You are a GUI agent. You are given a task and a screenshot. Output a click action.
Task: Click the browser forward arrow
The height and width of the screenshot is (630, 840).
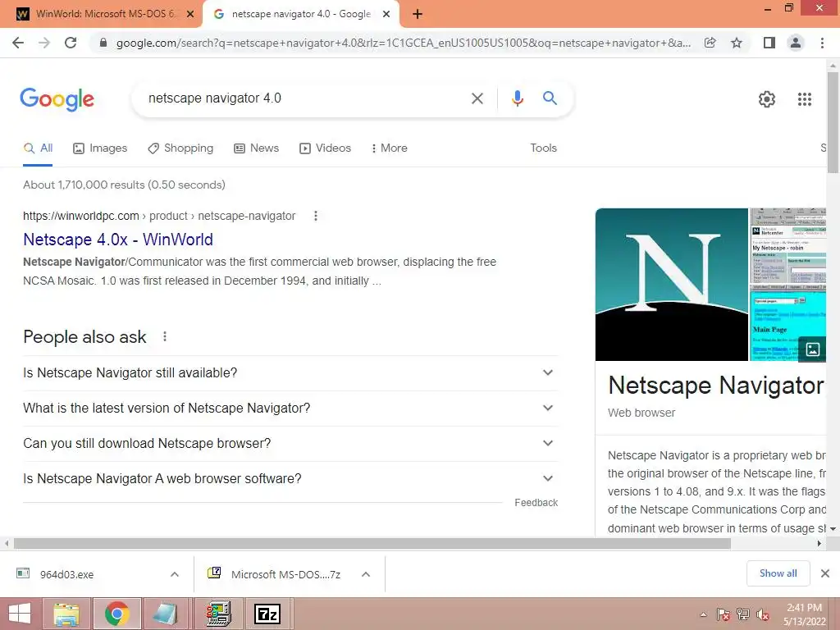tap(44, 43)
